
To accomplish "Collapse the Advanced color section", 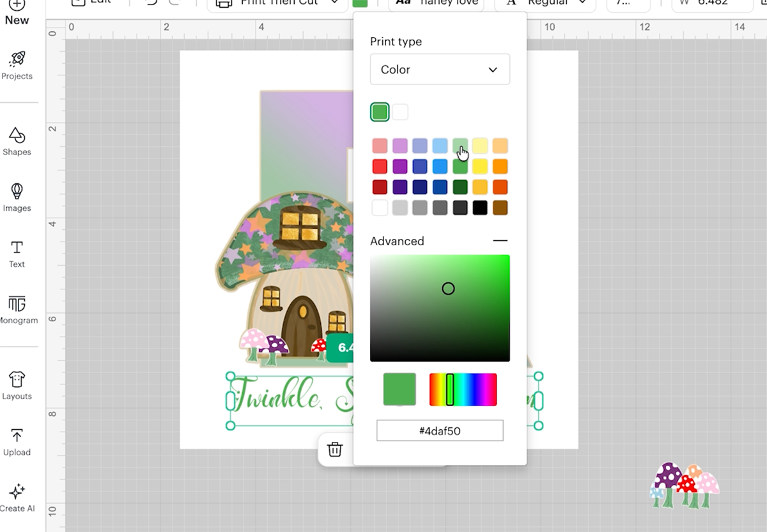I will (x=500, y=241).
